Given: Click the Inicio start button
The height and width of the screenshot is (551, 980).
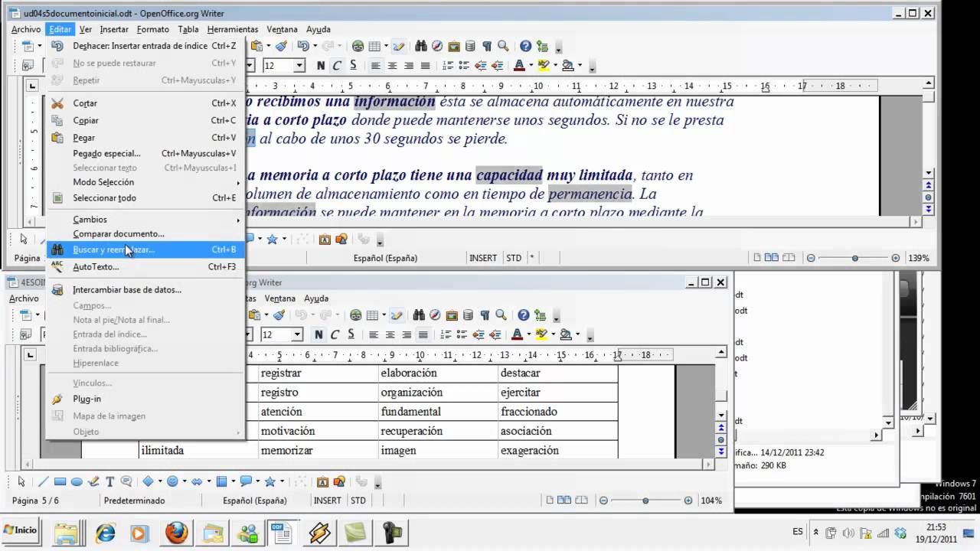Looking at the screenshot, I should (x=21, y=530).
